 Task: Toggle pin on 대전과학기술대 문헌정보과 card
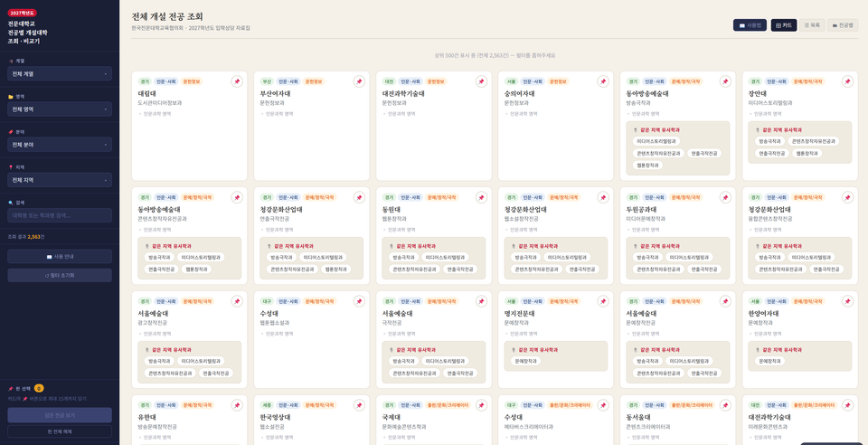tap(481, 81)
